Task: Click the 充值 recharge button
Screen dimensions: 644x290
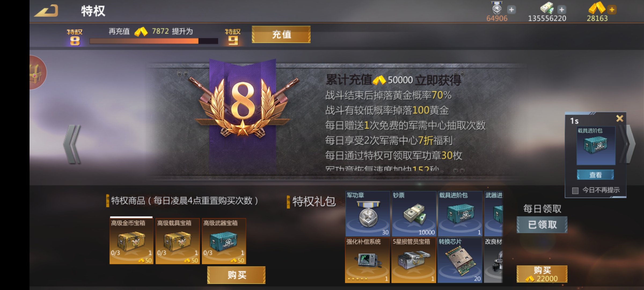Action: 281,34
